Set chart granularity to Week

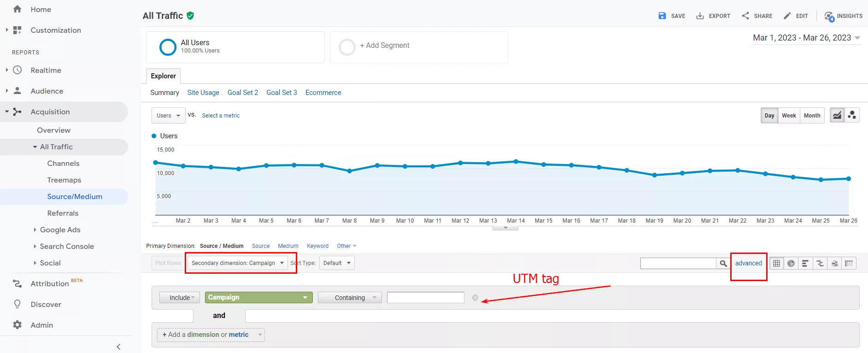789,115
